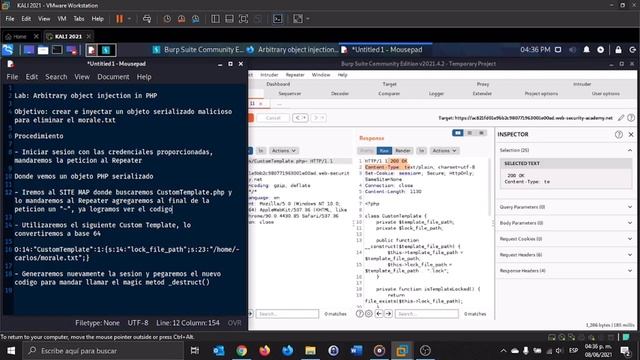Image resolution: width=640 pixels, height=360 pixels.
Task: Click the Kali lock screen icon
Action: pyautogui.click(x=618, y=50)
